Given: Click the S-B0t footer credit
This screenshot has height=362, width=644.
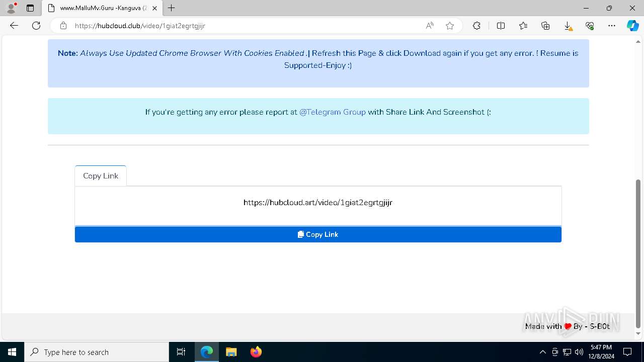Looking at the screenshot, I should point(600,326).
